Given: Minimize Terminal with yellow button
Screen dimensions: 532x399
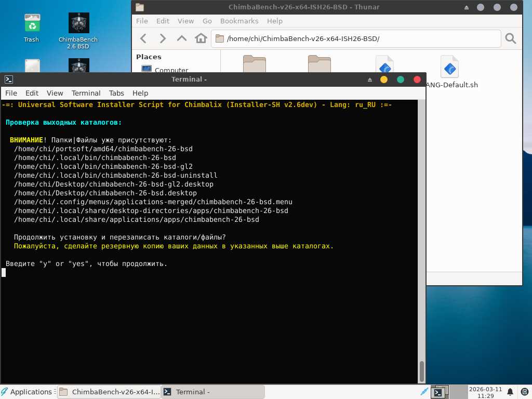Looking at the screenshot, I should click(x=384, y=79).
